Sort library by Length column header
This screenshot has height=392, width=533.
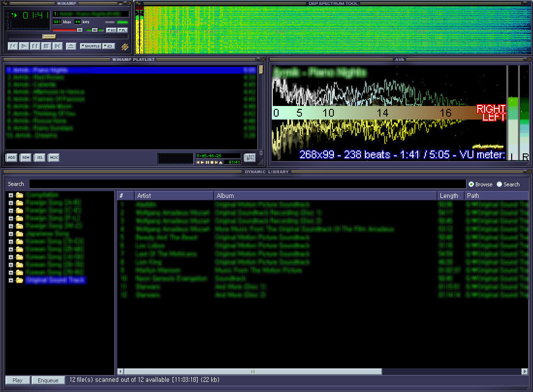[x=451, y=196]
